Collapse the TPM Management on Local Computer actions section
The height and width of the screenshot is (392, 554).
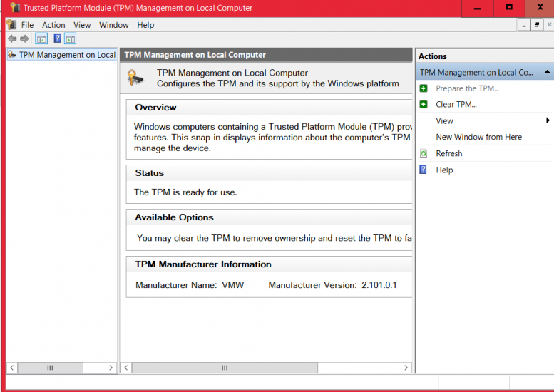546,72
